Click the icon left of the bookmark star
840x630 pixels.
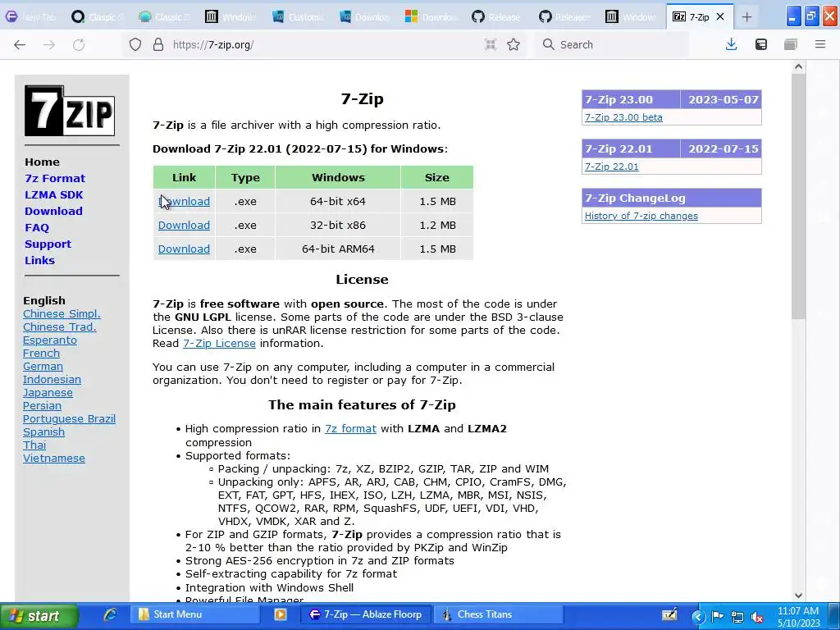tap(491, 44)
